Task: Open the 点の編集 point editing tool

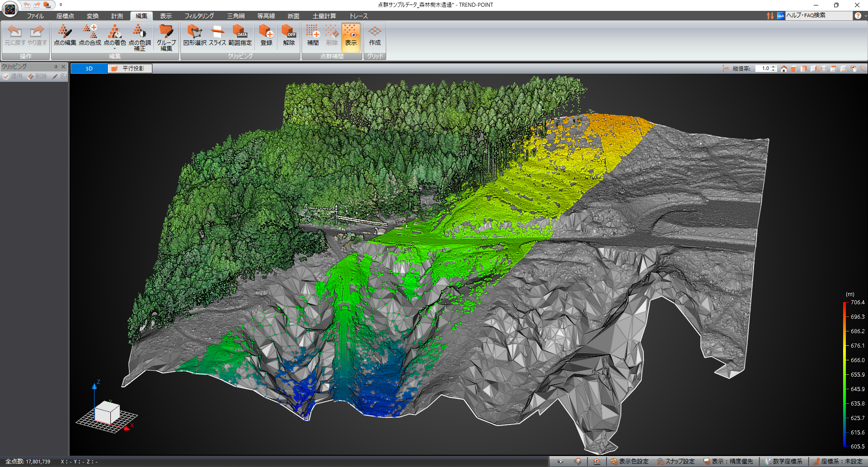Action: coord(65,36)
